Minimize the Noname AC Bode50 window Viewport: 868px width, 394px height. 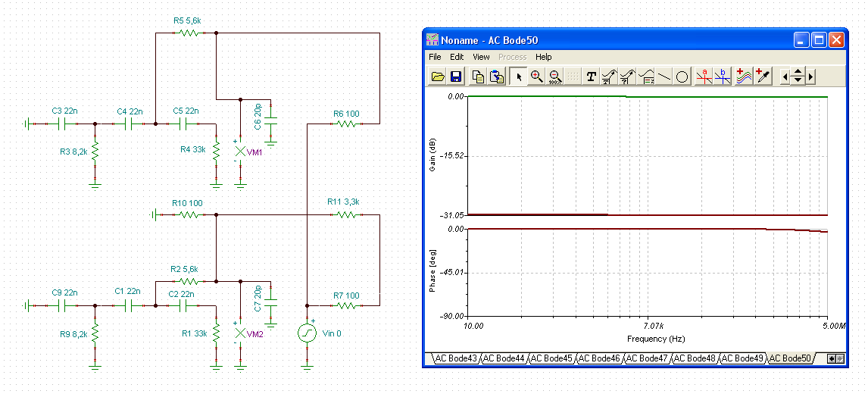click(x=801, y=39)
